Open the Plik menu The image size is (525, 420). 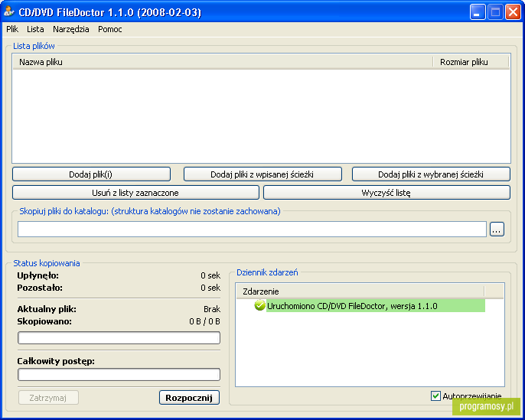tap(12, 29)
